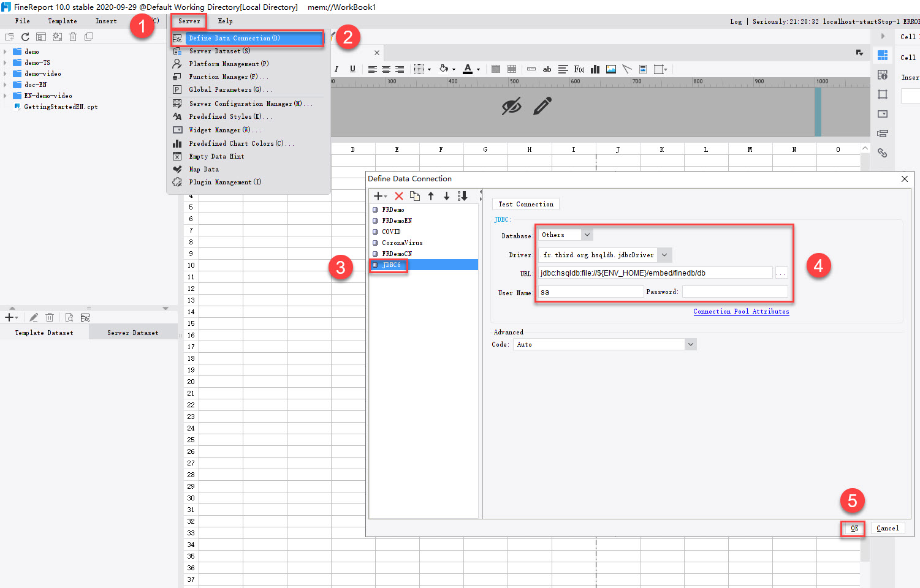Open the Driver dropdown for hsqldb jdbcDriver
The image size is (920, 588).
coord(664,255)
